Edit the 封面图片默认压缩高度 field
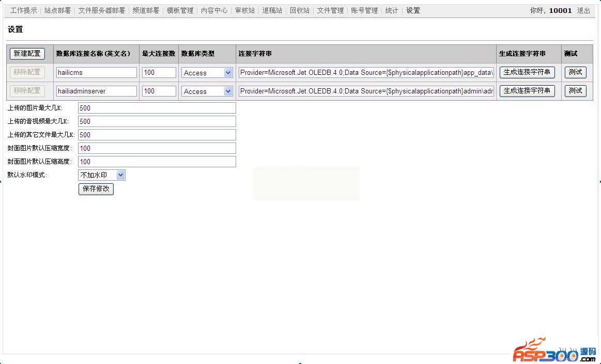The width and height of the screenshot is (601, 364). pos(157,162)
